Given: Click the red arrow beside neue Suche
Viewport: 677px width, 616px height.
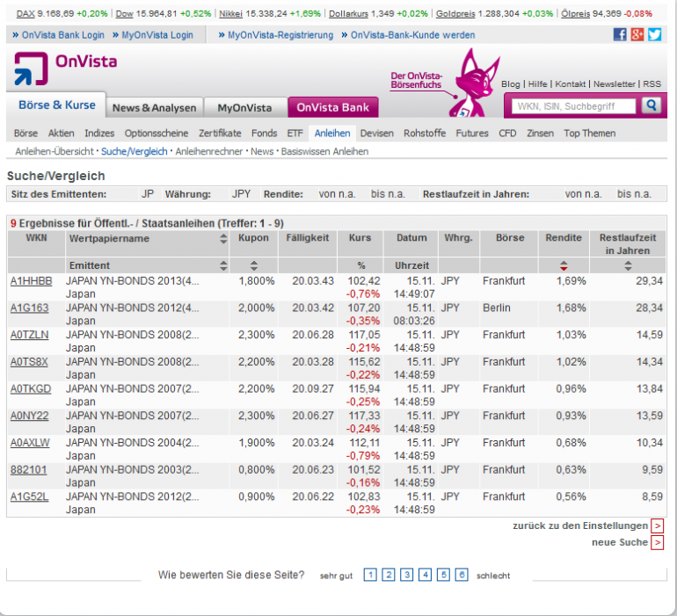Looking at the screenshot, I should (x=657, y=542).
